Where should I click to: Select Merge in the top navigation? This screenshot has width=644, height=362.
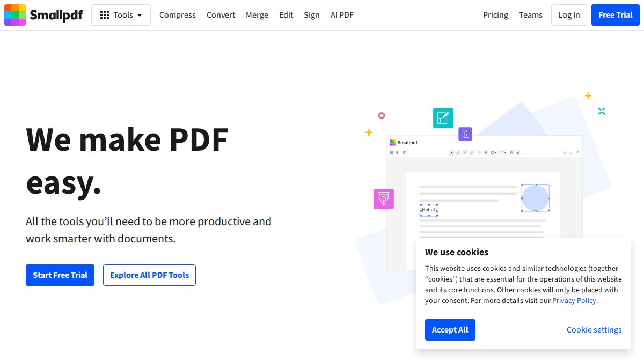click(257, 15)
